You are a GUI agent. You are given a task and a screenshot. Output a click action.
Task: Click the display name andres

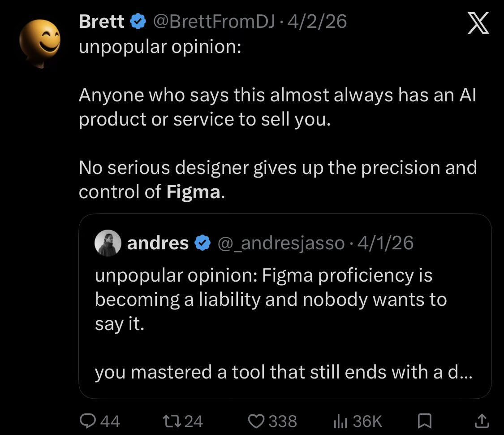coord(158,243)
